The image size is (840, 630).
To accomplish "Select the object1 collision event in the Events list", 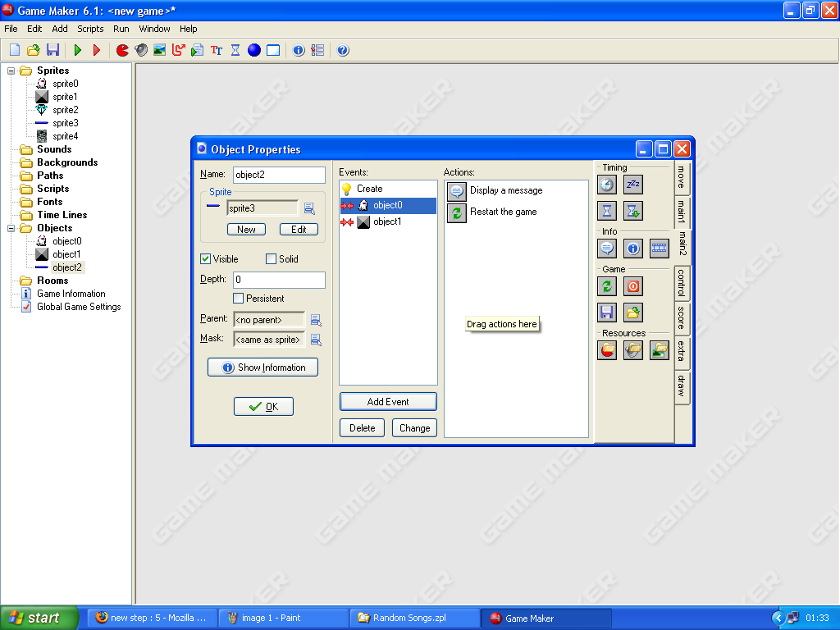I will pyautogui.click(x=388, y=221).
